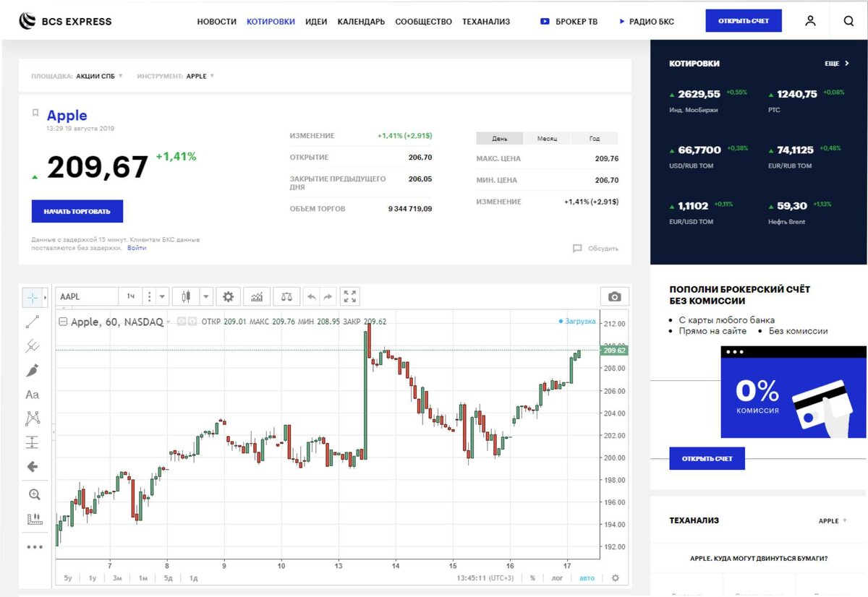868x597 pixels.
Task: Click the AAPL symbol input field
Action: click(87, 296)
